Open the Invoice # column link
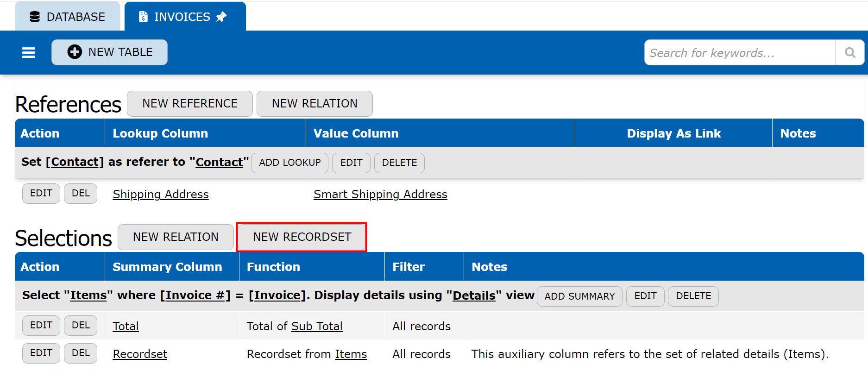 pos(195,295)
